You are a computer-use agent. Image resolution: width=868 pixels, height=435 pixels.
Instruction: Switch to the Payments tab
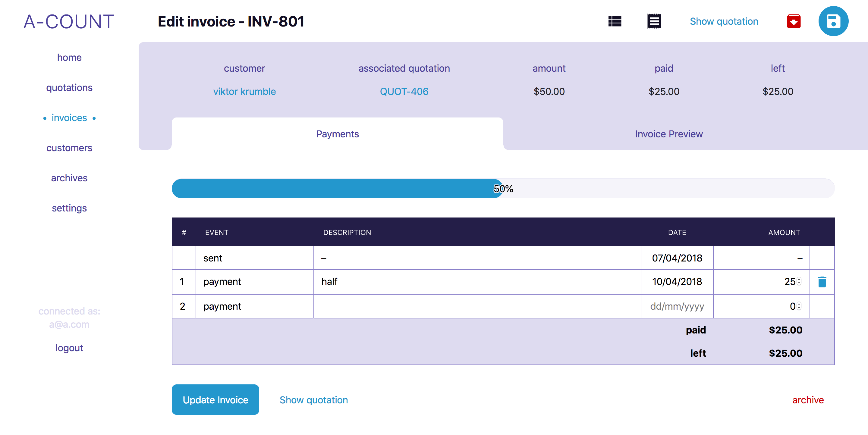coord(337,134)
